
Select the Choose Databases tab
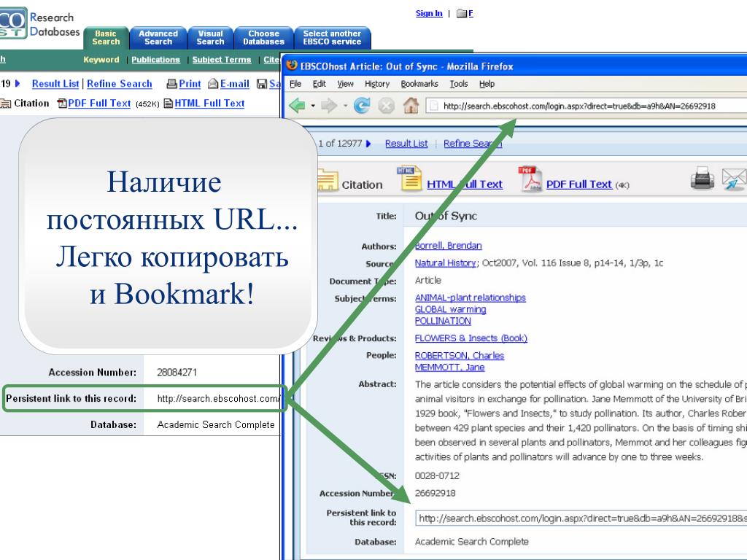point(263,38)
